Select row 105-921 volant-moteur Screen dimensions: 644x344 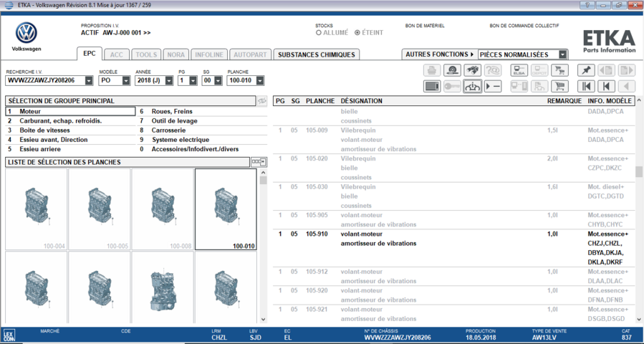(x=454, y=314)
